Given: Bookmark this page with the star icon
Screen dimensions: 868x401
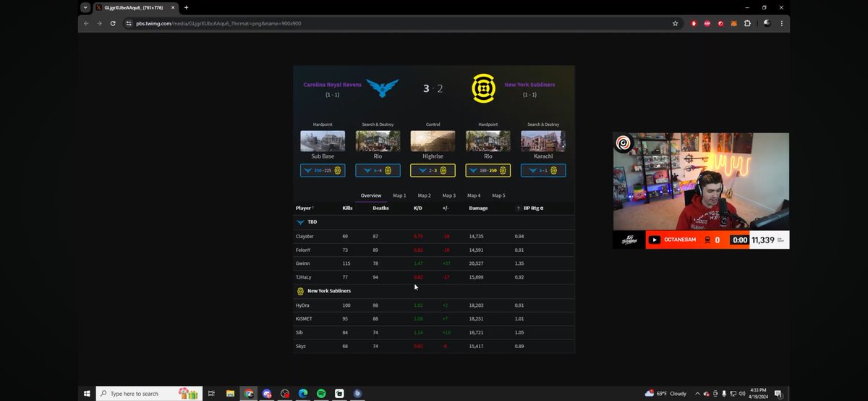Looking at the screenshot, I should (x=675, y=23).
